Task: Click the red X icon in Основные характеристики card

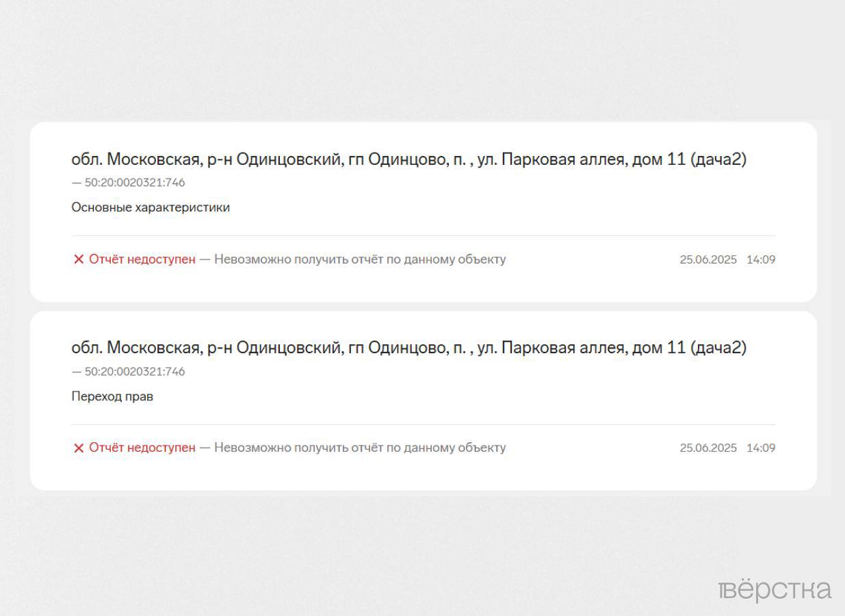Action: pyautogui.click(x=79, y=259)
